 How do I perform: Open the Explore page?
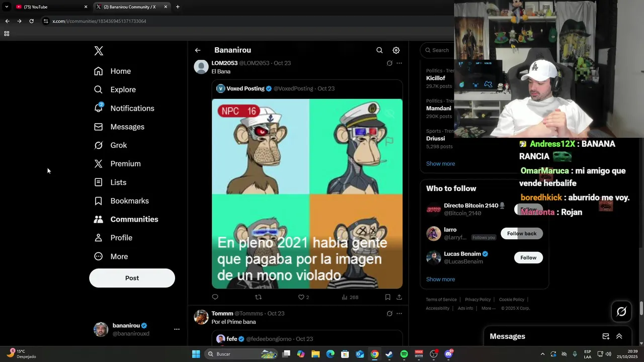(115, 89)
